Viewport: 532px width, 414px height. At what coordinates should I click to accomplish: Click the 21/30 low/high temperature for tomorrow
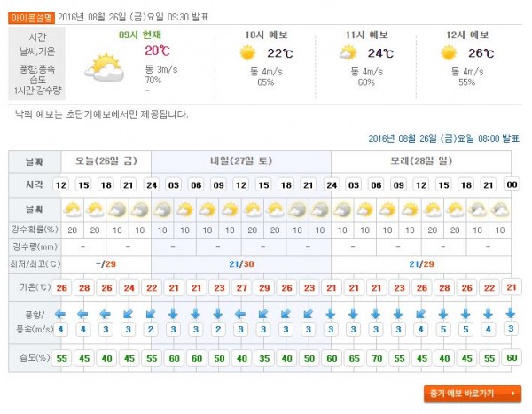[x=241, y=264]
